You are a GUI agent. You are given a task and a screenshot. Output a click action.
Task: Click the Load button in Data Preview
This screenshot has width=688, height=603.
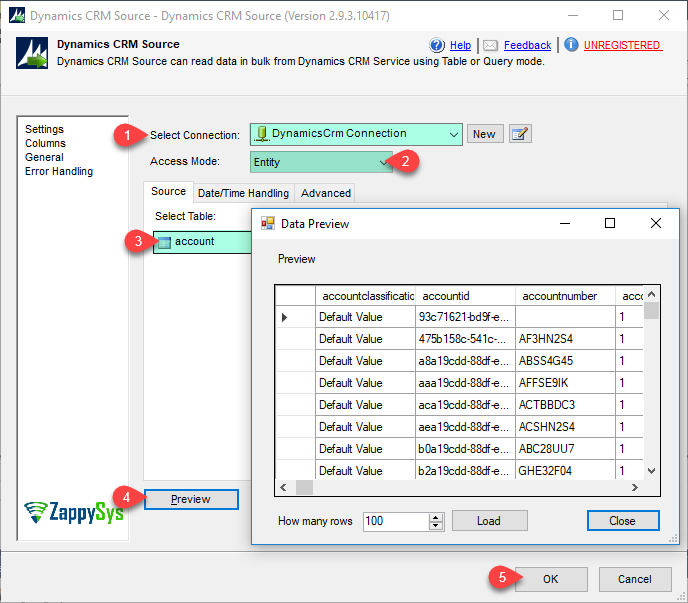[x=489, y=521]
